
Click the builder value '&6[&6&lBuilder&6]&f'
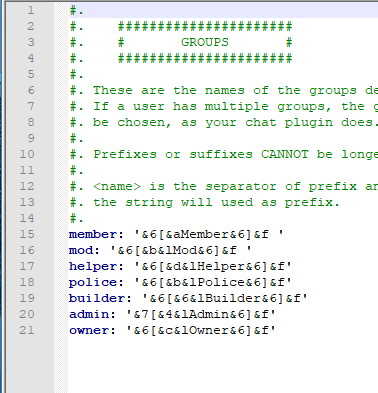[225, 298]
